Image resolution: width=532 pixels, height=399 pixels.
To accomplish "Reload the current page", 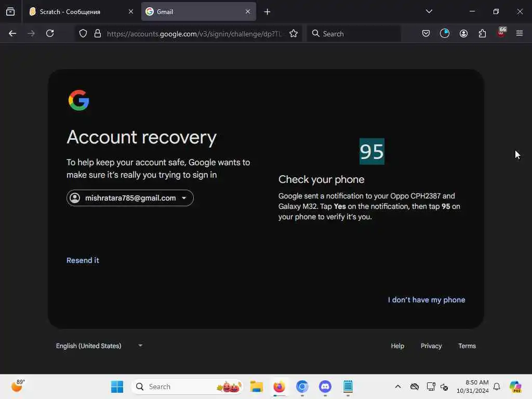I will pos(50,33).
